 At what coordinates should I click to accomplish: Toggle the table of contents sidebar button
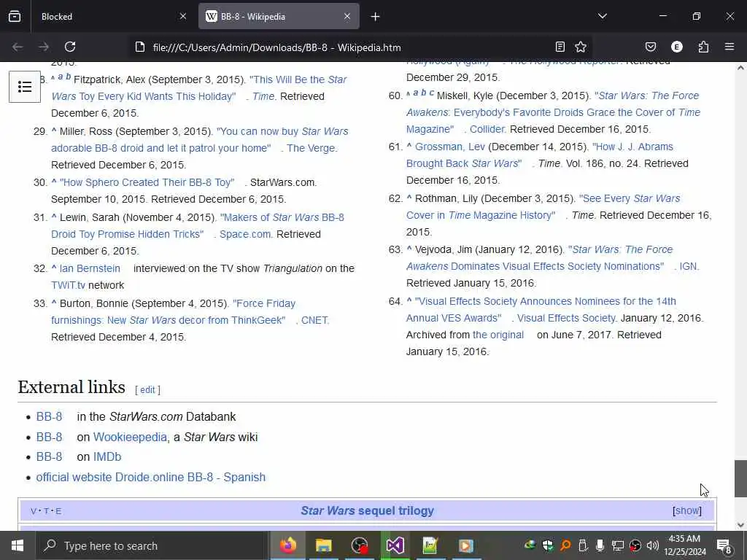click(25, 87)
